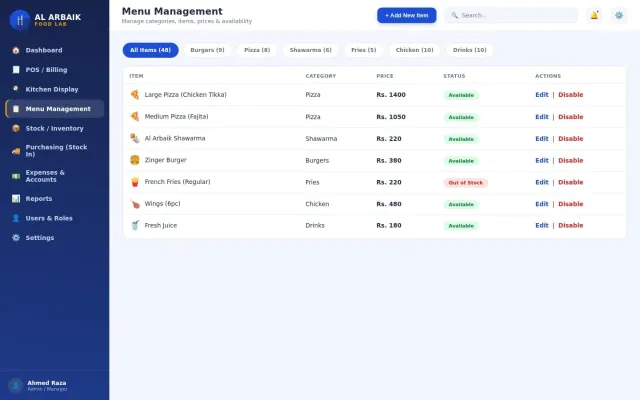Open Reports page

click(54, 198)
